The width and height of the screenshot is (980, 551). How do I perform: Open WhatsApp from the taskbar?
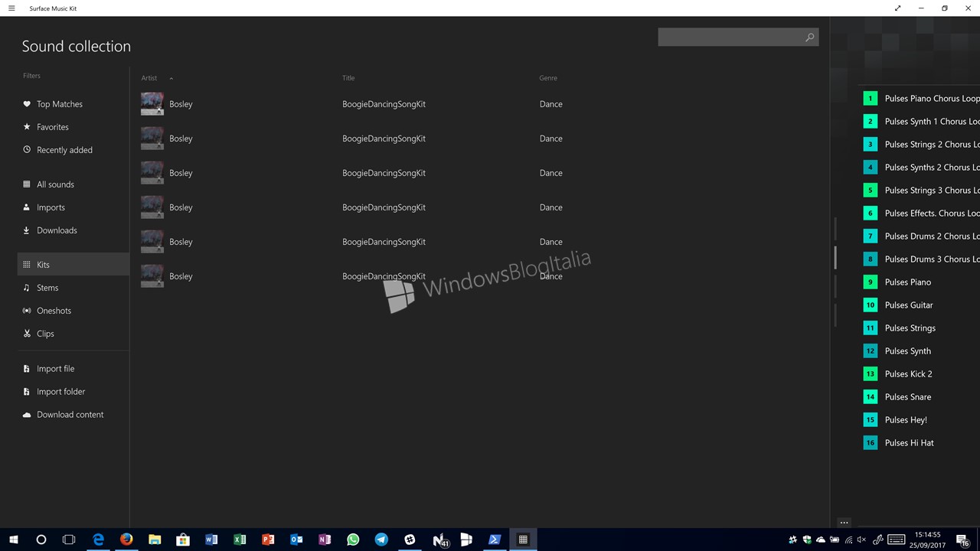tap(353, 540)
